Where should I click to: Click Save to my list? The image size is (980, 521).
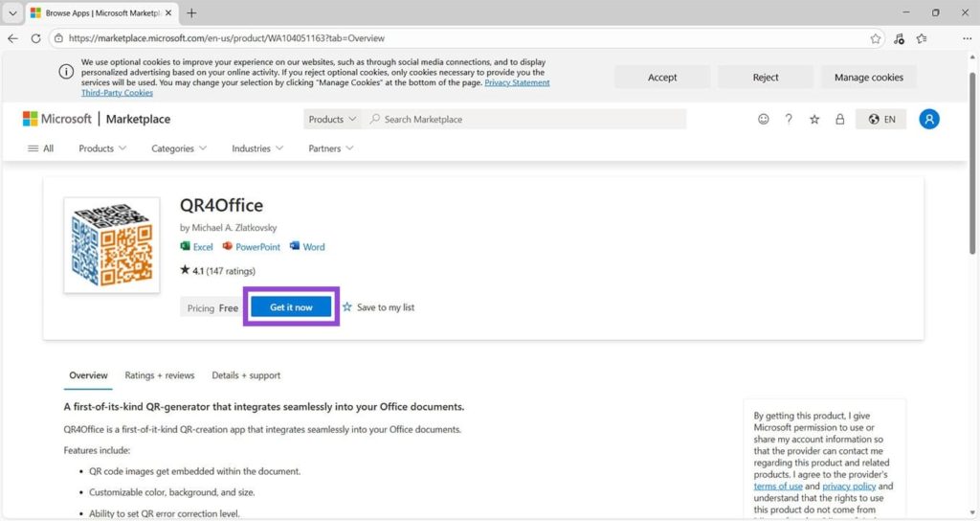[379, 307]
